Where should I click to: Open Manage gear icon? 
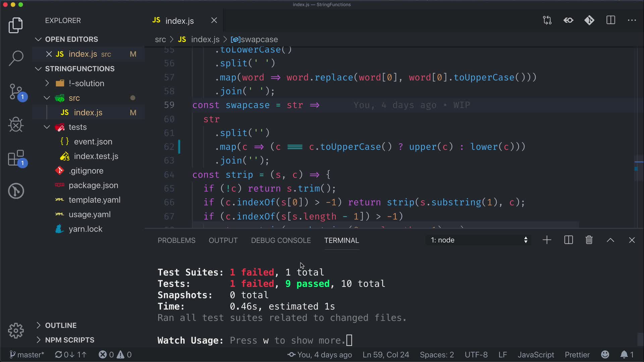click(16, 331)
